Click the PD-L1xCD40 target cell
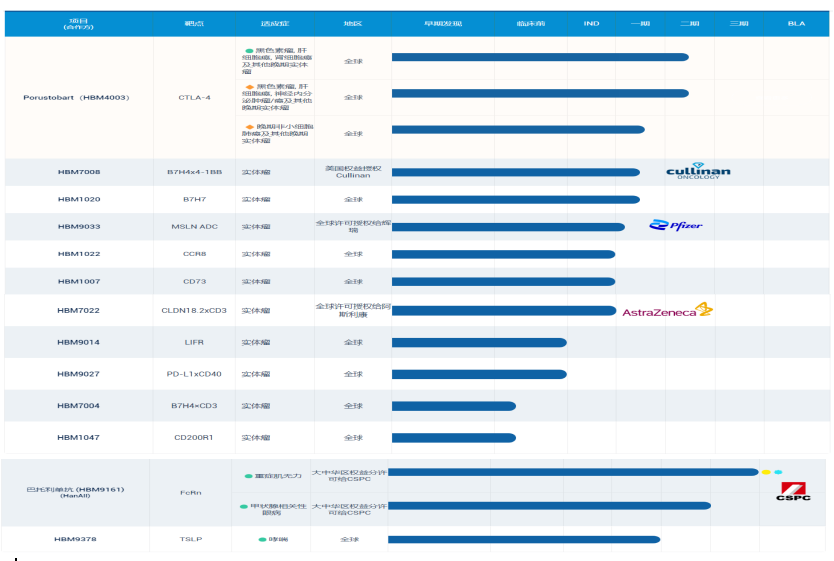834x561 pixels. (x=194, y=374)
